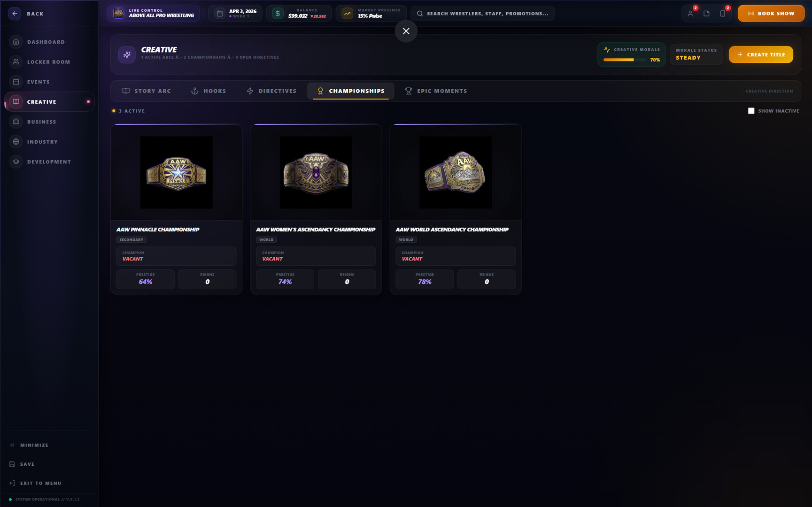Viewport: 812px width, 507px height.
Task: Switch to the Epic Moments tab
Action: click(436, 91)
